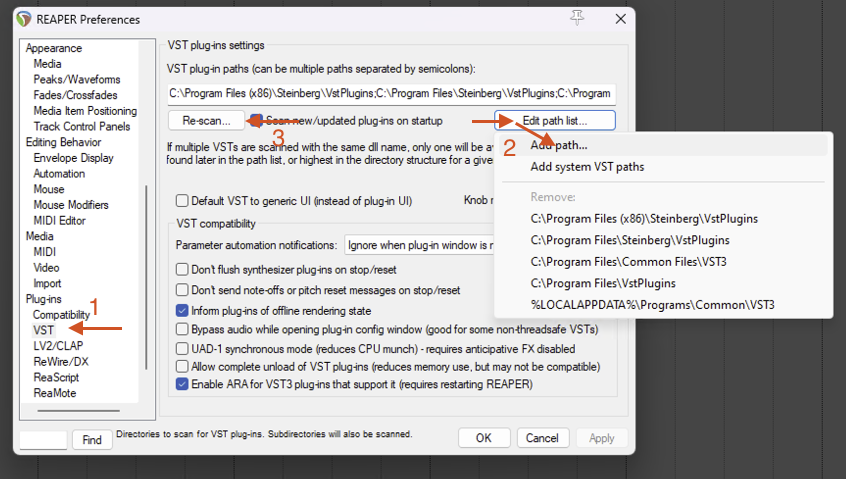Check UAD-1 synchronous mode option

pyautogui.click(x=182, y=347)
